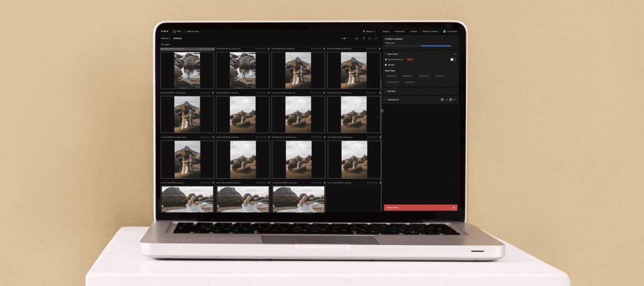Toggle the My Selections switch

pyautogui.click(x=453, y=60)
